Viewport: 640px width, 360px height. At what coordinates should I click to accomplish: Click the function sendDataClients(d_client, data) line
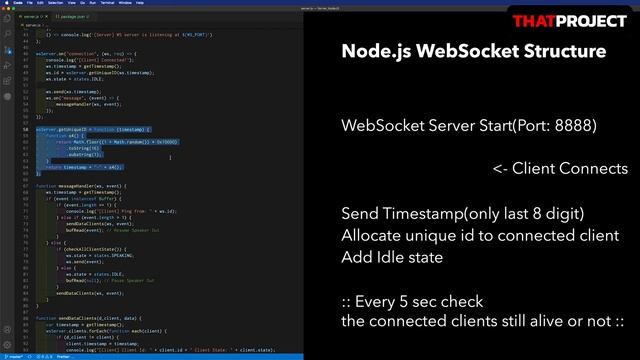(89, 318)
